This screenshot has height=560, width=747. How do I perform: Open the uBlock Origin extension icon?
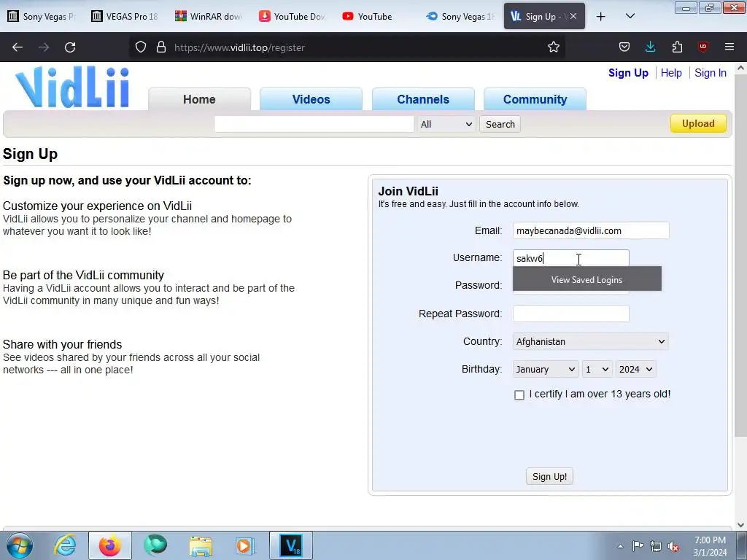pyautogui.click(x=703, y=47)
